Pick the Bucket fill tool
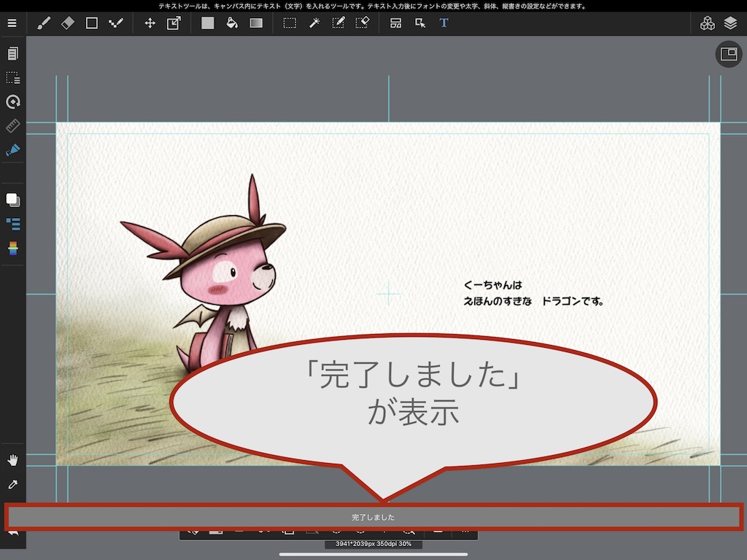This screenshot has width=747, height=560. 232,23
